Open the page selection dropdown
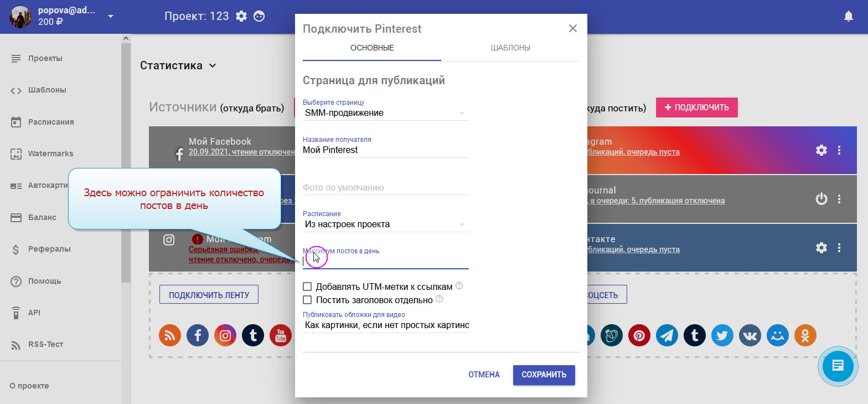868x404 pixels. pos(385,113)
